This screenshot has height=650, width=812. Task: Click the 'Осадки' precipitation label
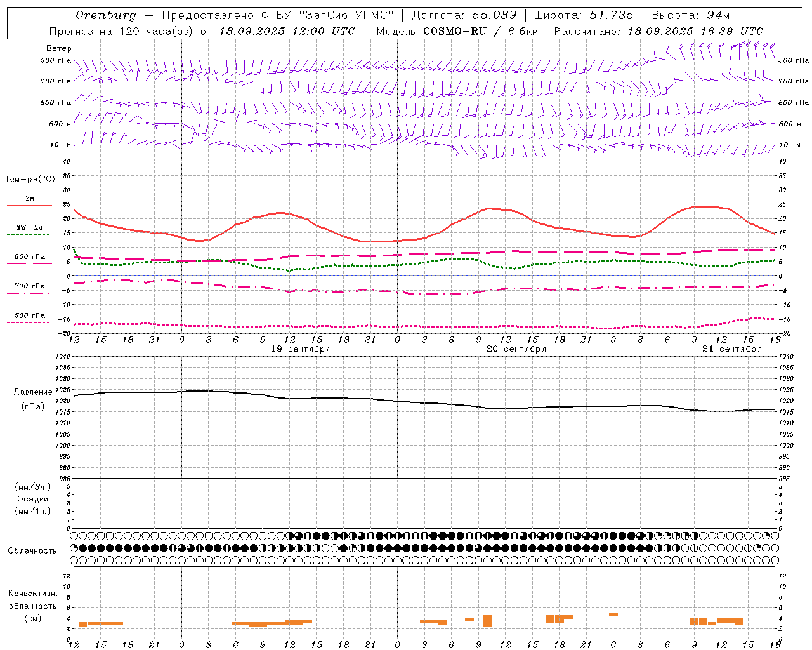point(33,499)
